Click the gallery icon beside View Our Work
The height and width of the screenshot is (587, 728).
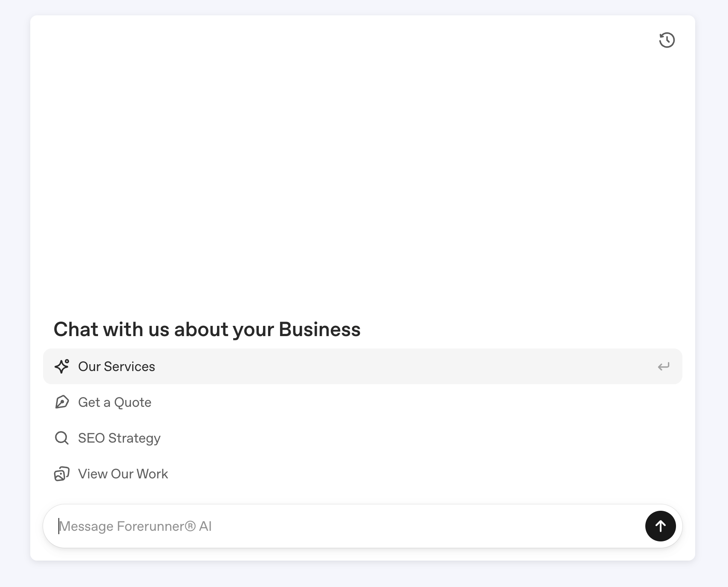[x=62, y=474]
